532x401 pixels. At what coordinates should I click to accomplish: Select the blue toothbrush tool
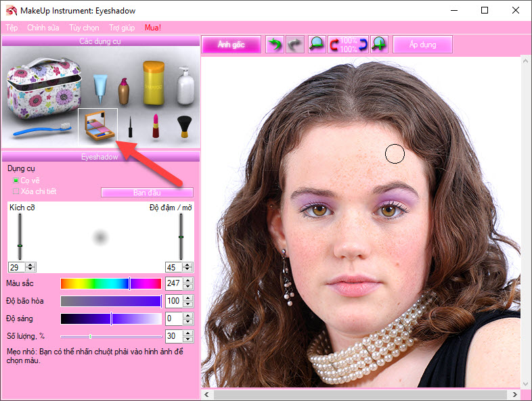42,130
